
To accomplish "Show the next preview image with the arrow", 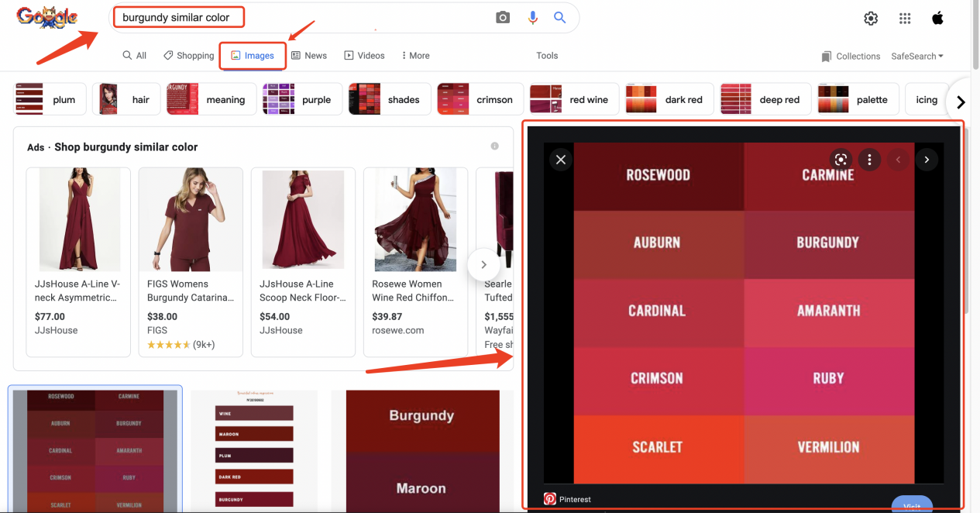I will [x=927, y=160].
